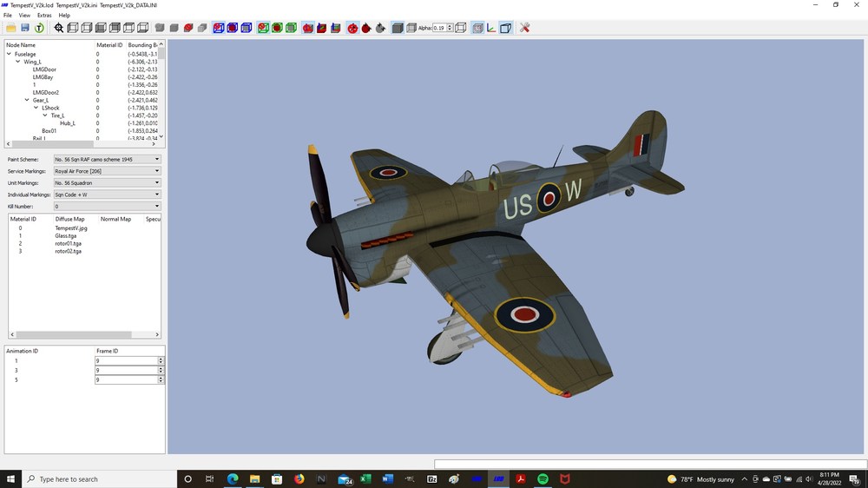Click the red cube with blue axis icon
This screenshot has width=868, height=488.
click(x=322, y=28)
